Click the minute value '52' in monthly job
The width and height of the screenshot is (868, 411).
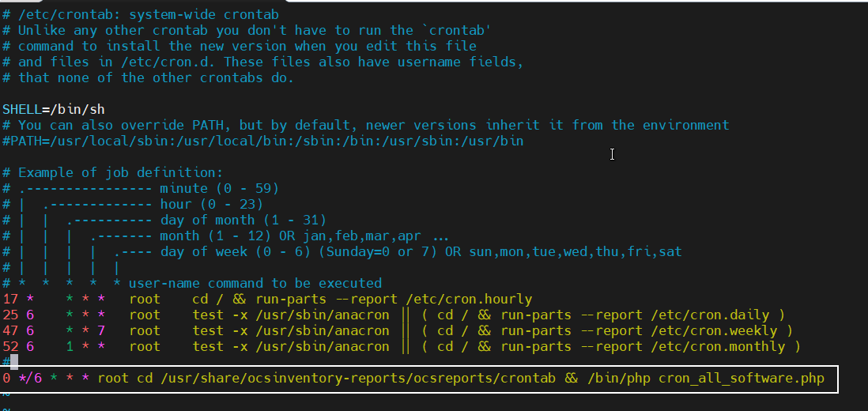pyautogui.click(x=10, y=347)
